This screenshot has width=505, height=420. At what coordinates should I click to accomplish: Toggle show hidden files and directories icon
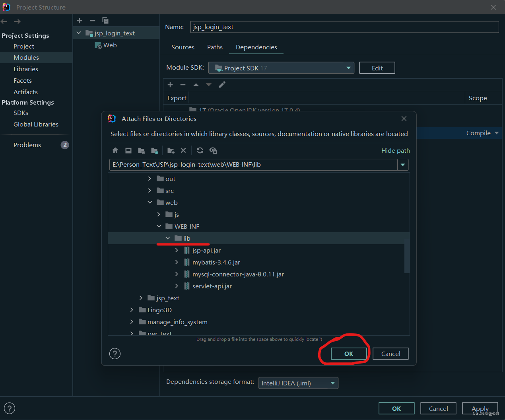[x=213, y=150]
